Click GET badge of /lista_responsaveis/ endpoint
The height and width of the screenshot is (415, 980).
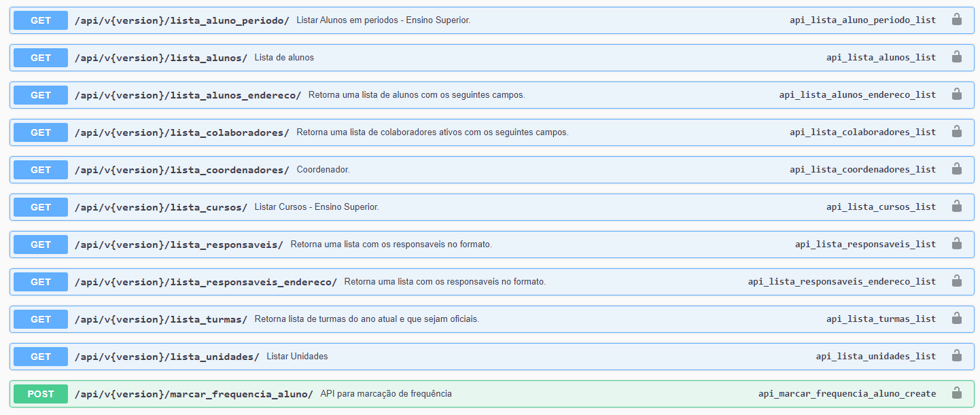pos(41,245)
